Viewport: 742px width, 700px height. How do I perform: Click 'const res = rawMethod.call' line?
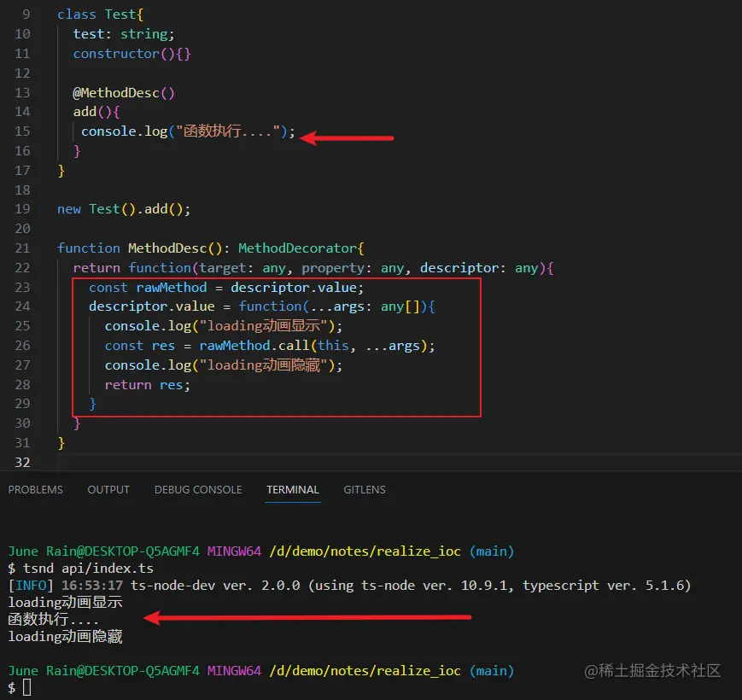coord(270,346)
